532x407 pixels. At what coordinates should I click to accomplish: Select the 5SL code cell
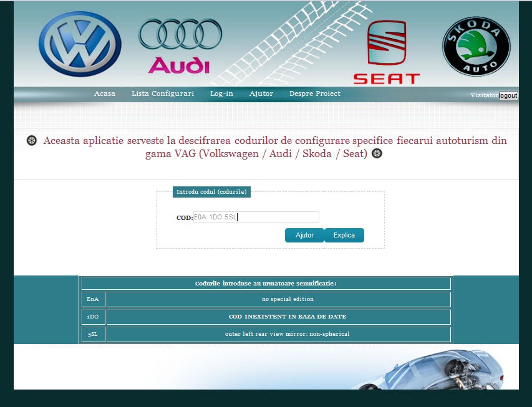(93, 334)
